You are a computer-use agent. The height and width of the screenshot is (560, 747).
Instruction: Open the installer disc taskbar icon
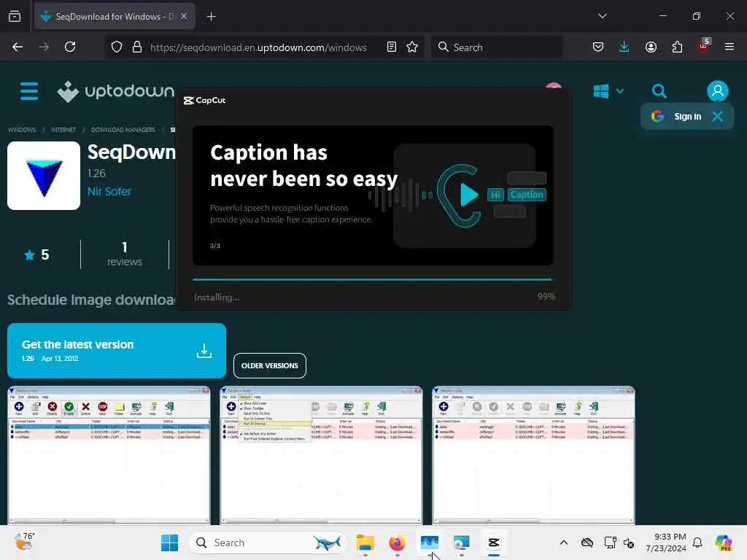[x=462, y=542]
